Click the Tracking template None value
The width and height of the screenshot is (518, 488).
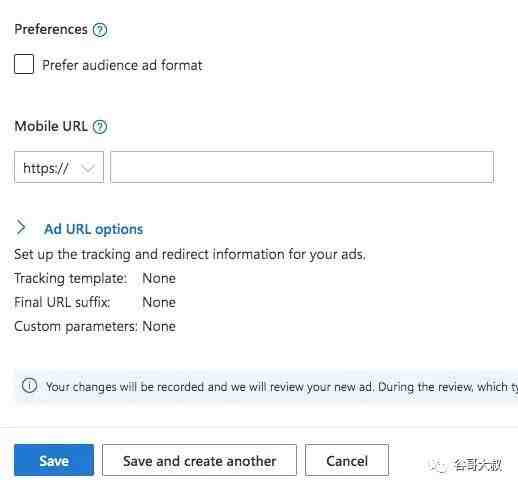[x=159, y=278]
